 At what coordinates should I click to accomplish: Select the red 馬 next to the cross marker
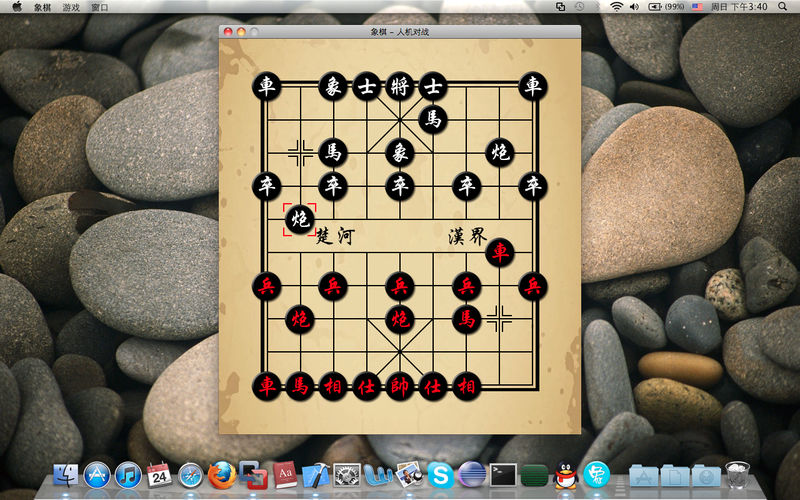(x=466, y=319)
